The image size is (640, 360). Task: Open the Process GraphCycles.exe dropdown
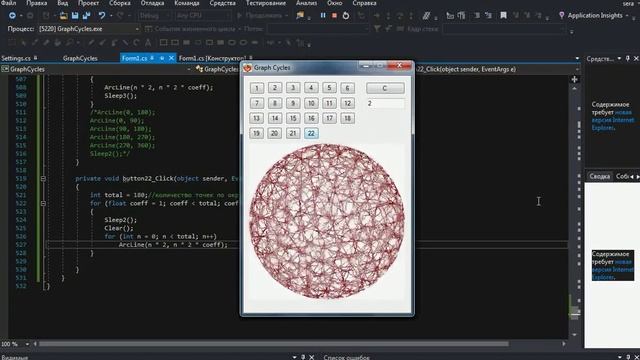(89, 29)
